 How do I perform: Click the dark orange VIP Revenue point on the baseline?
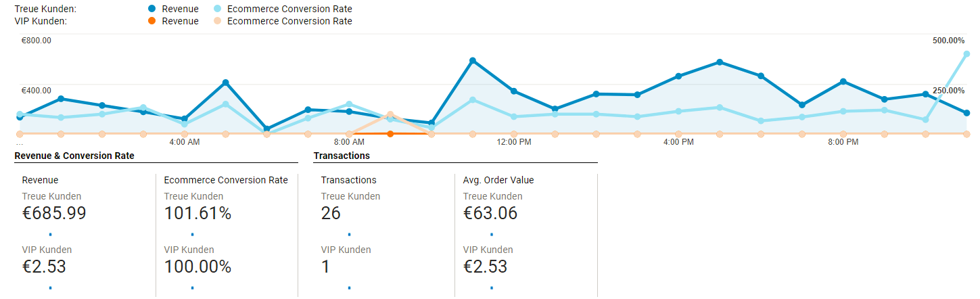pos(390,134)
